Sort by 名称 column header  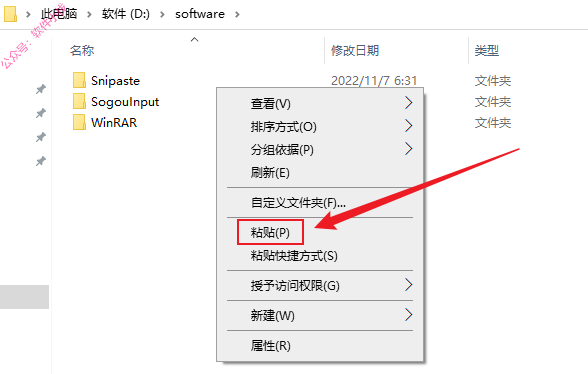point(82,50)
